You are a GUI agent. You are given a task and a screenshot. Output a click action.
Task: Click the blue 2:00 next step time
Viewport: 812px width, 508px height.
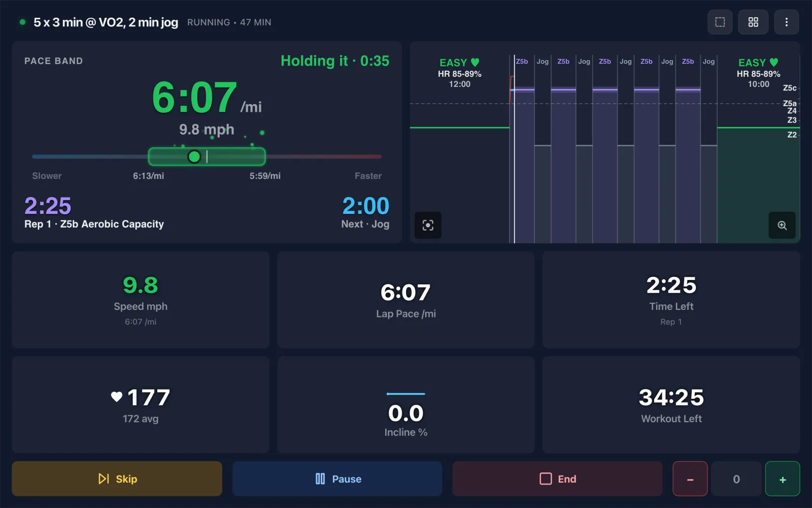[x=365, y=206]
